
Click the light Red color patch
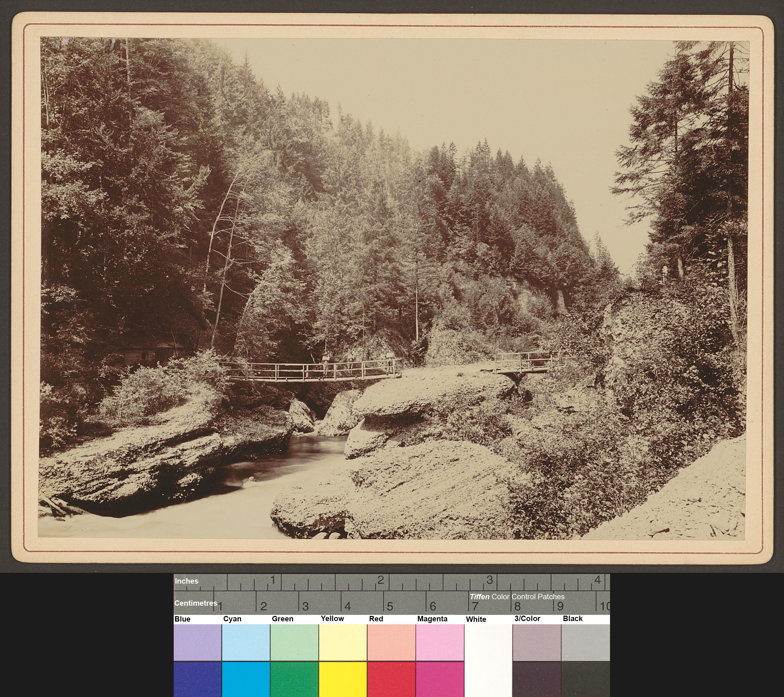click(x=391, y=642)
